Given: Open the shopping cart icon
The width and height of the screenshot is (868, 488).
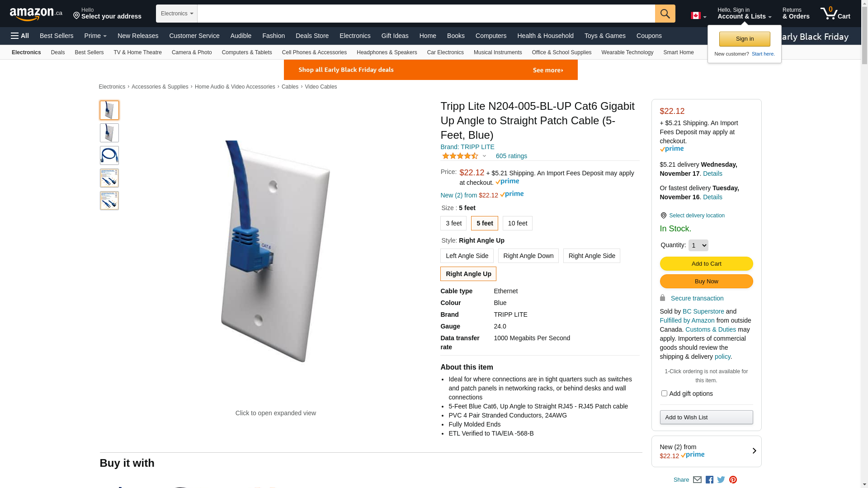Looking at the screenshot, I should point(835,14).
